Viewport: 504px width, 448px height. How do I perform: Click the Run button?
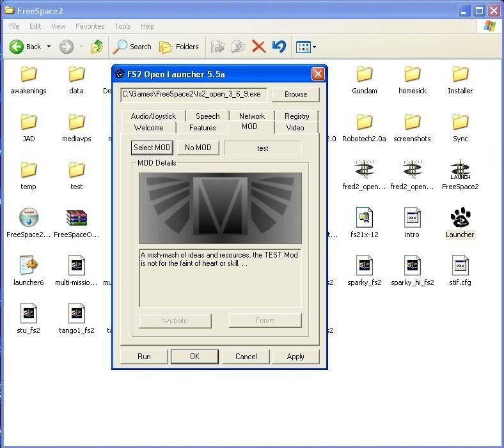(x=144, y=357)
